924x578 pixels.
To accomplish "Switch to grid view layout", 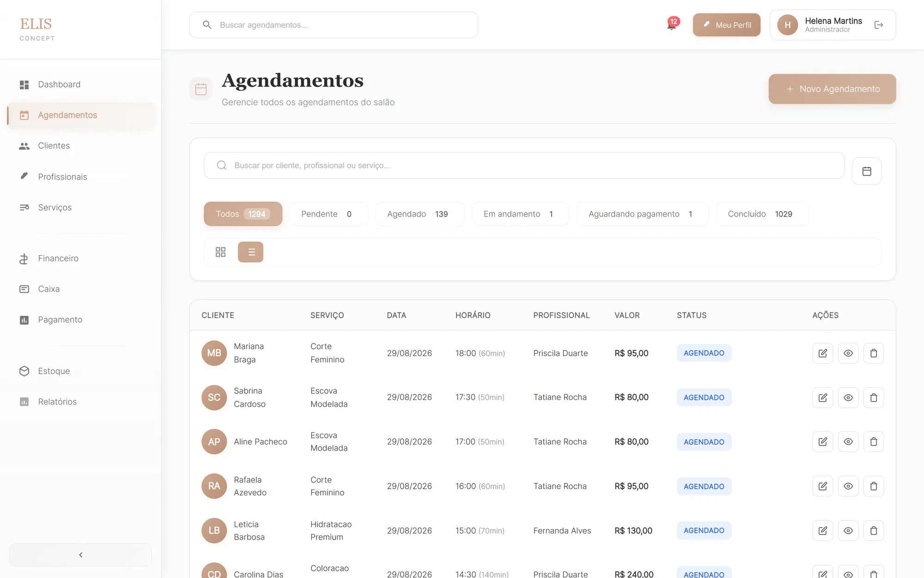I will (220, 252).
